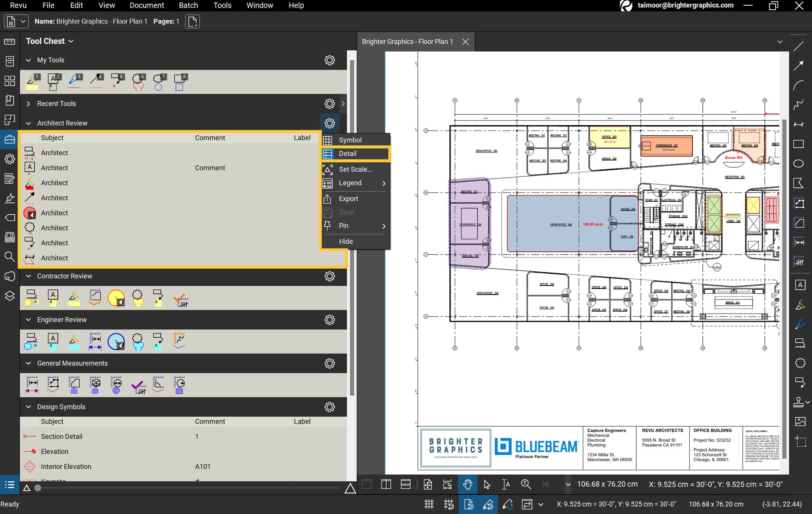The image size is (812, 514).
Task: Select the Cloud markup tool
Action: (x=800, y=363)
